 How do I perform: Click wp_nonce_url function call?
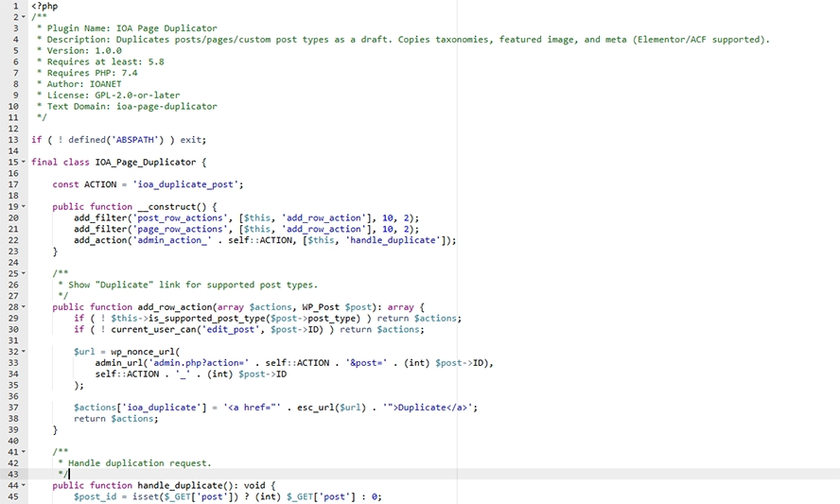tap(143, 352)
